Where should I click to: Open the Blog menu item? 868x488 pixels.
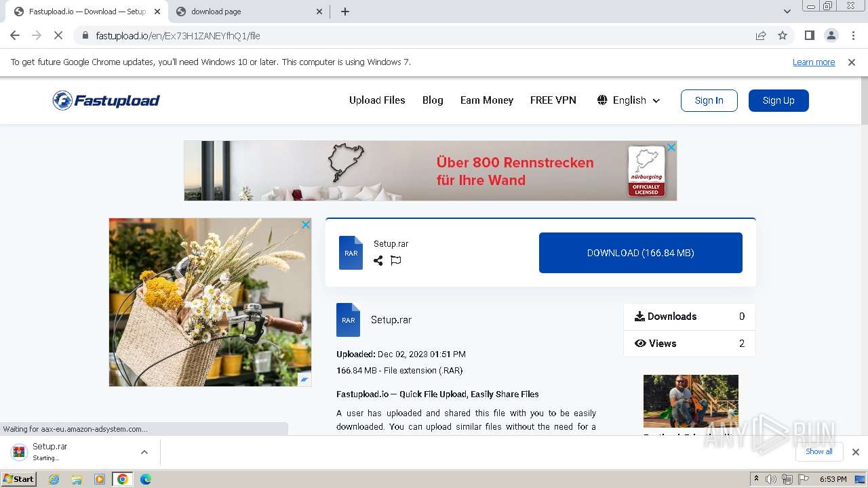click(433, 100)
